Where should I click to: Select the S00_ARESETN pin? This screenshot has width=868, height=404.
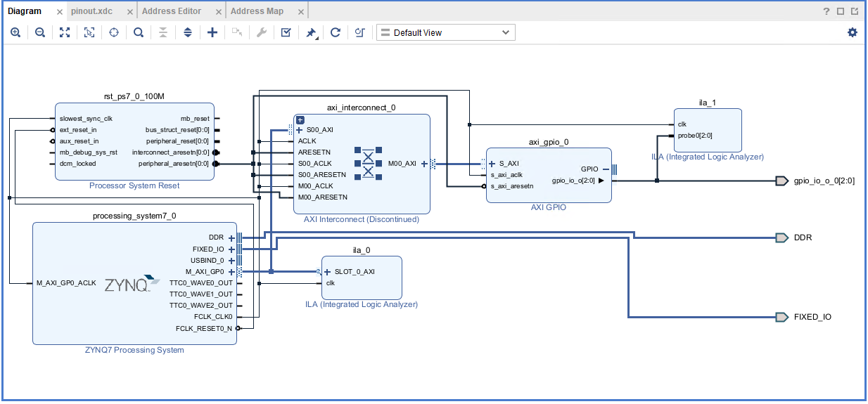tap(322, 175)
